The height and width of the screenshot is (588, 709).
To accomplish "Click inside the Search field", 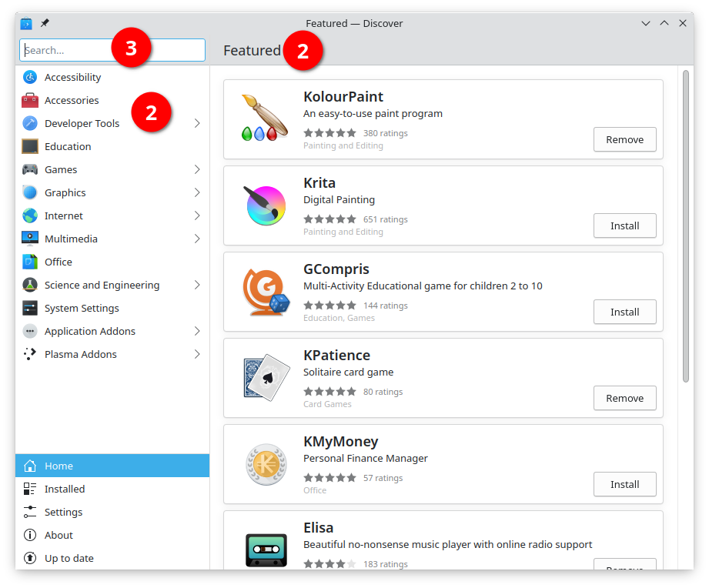I will [77, 49].
